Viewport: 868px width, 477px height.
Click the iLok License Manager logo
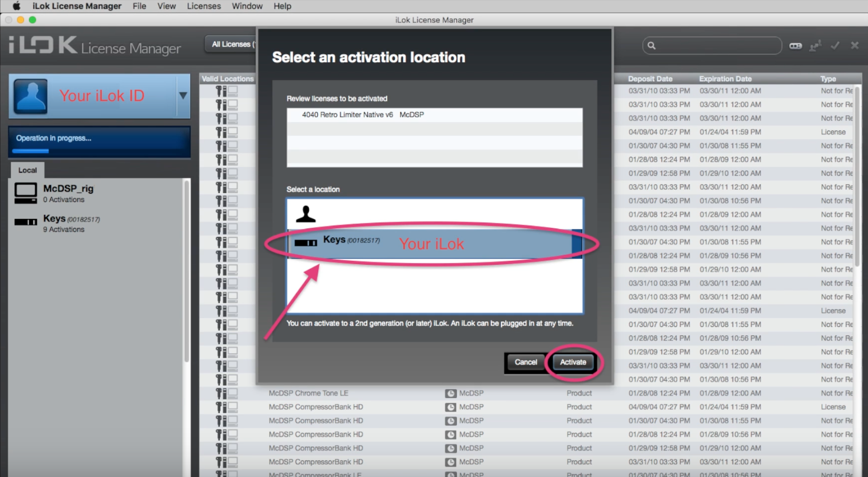coord(95,46)
